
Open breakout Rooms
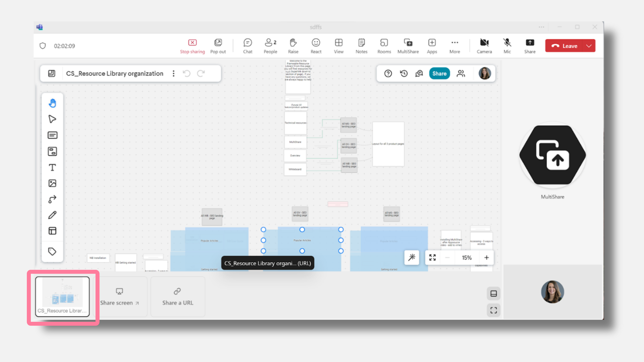pyautogui.click(x=384, y=46)
